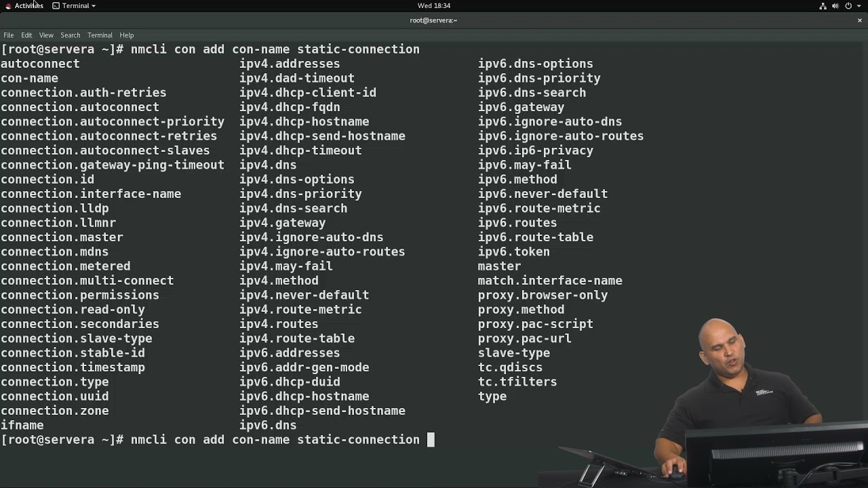Click 'ipv6.dns-options' text
Screen dimensions: 868x488
536,64
